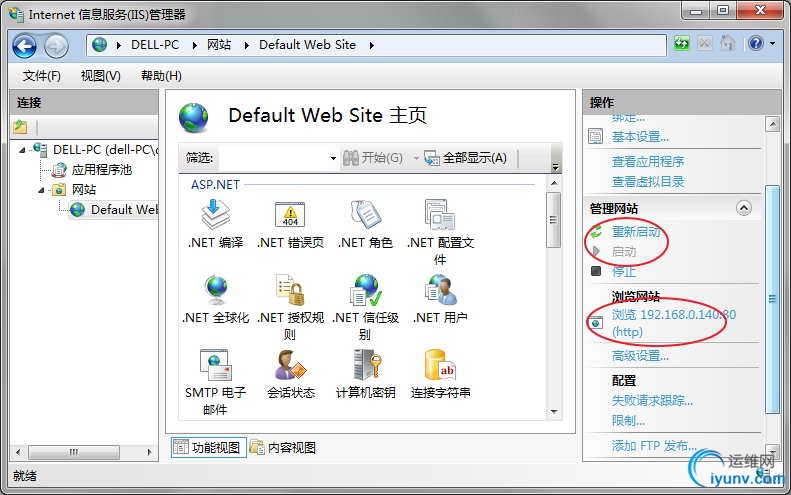This screenshot has height=495, width=791.
Task: Click the black stop square icon
Action: coord(596,271)
